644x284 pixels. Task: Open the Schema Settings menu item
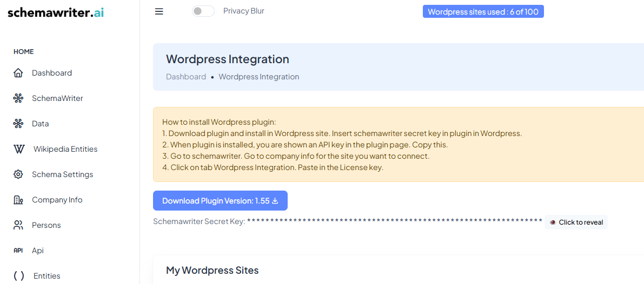coord(62,174)
